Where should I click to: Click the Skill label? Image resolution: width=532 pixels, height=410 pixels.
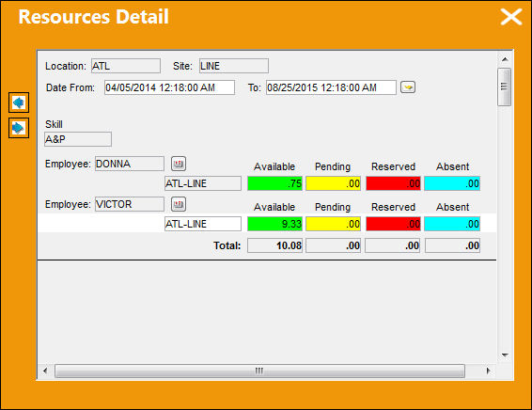(54, 124)
